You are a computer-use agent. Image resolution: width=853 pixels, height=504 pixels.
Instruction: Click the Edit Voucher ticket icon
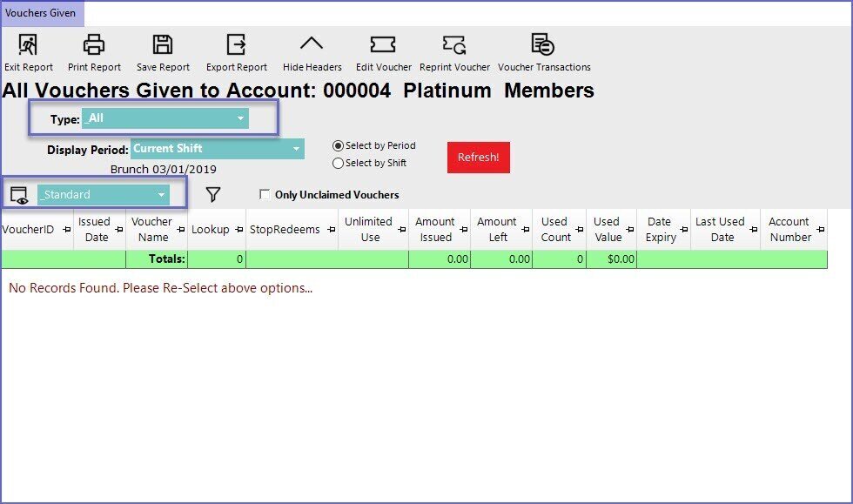(383, 44)
